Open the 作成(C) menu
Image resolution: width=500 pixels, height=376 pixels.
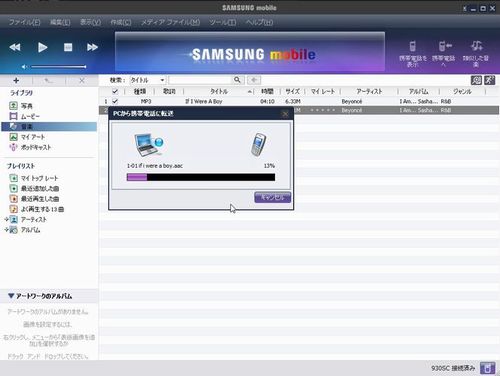point(121,22)
